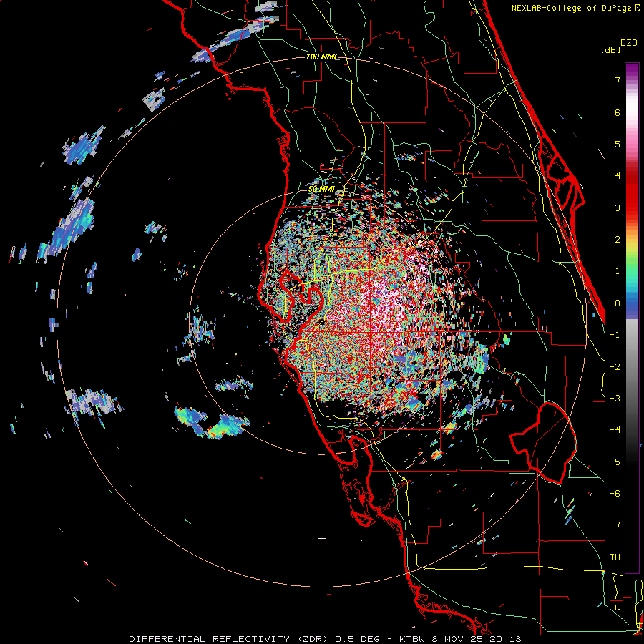This screenshot has height=644, width=644.
Task: Click the positive 6 scale value
Action: pos(618,112)
